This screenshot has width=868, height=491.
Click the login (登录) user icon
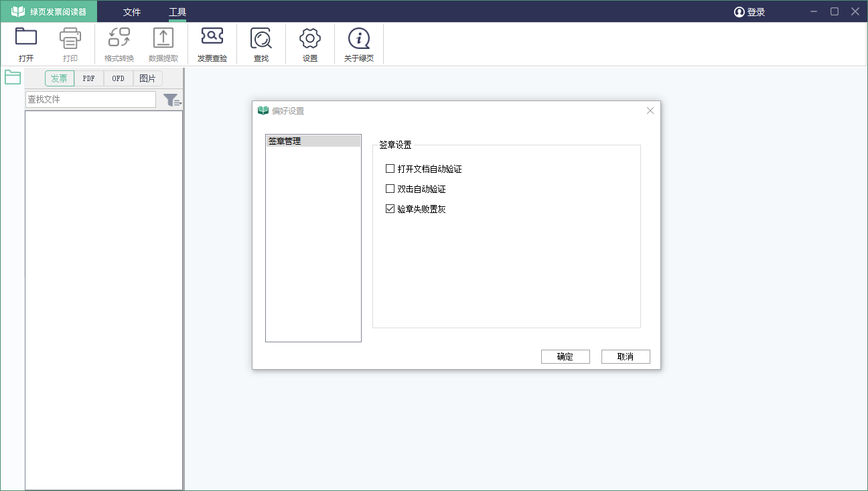739,12
